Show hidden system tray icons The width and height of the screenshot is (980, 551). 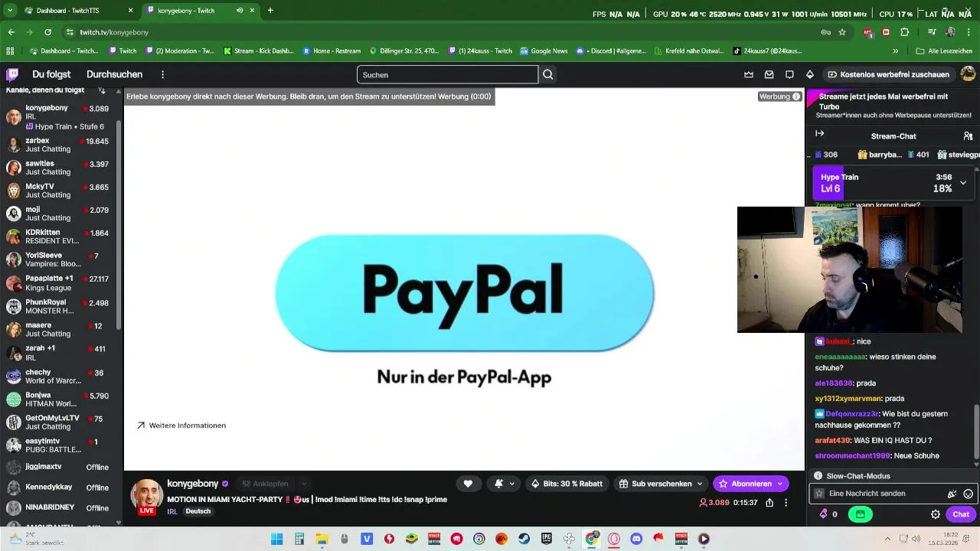pos(887,539)
